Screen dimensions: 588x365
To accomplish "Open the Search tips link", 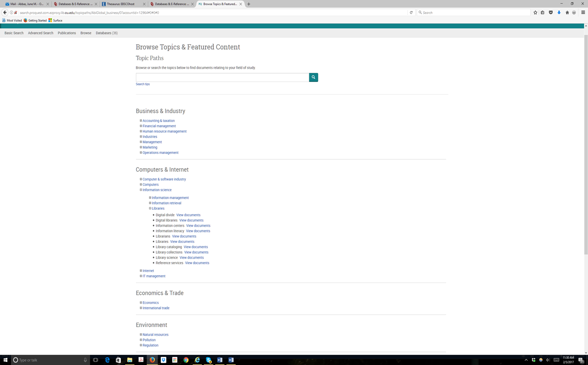I will [142, 84].
